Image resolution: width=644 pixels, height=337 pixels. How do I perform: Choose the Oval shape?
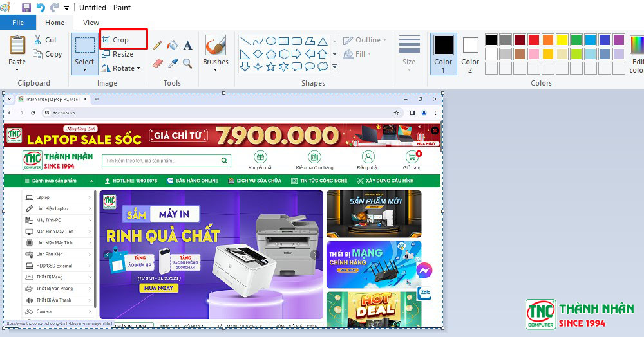tap(271, 41)
